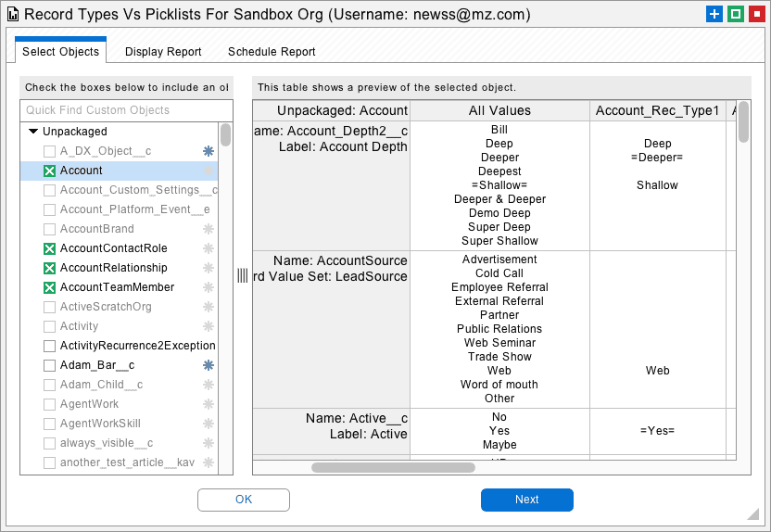Image resolution: width=771 pixels, height=532 pixels.
Task: Click the split pane divider grip handle
Action: pos(243,275)
